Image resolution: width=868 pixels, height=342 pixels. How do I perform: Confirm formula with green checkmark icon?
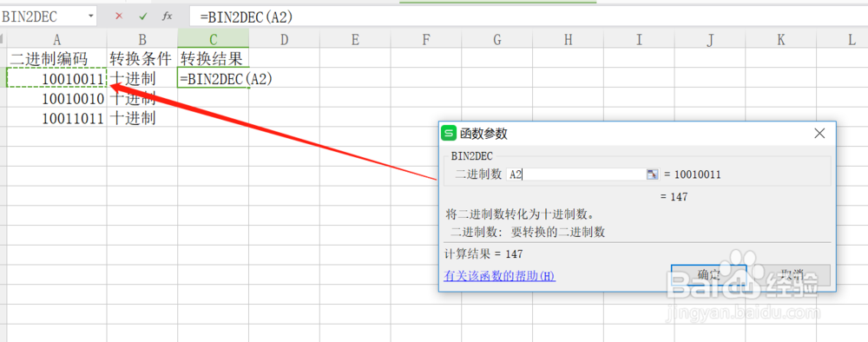[143, 16]
